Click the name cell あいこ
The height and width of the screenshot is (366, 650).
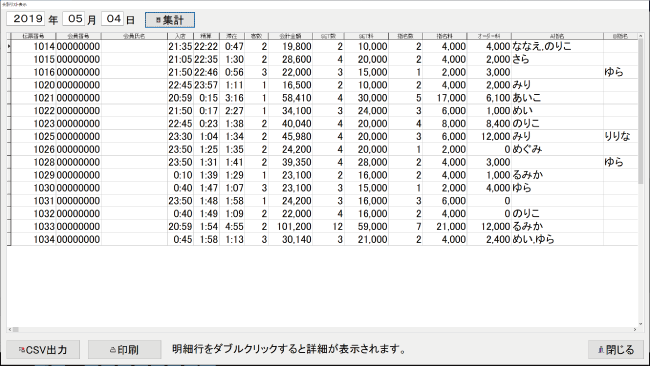point(557,98)
